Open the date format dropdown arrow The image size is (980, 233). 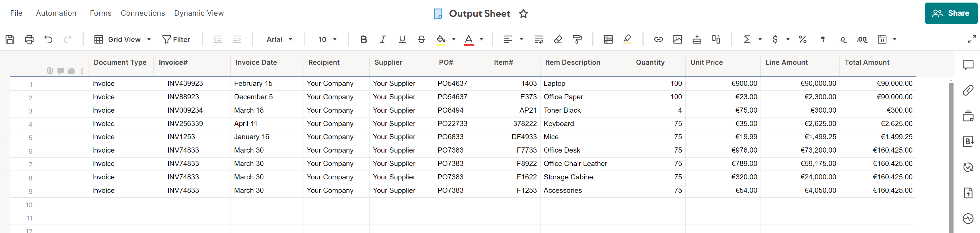coord(895,39)
